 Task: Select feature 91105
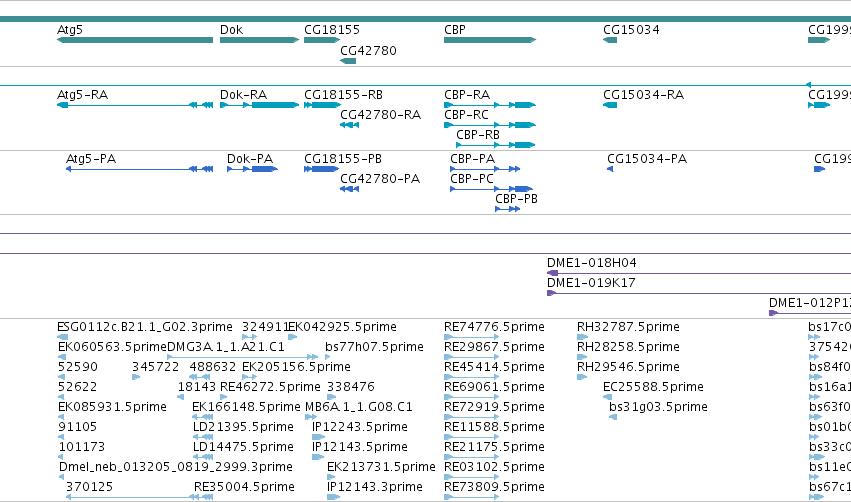pos(61,437)
